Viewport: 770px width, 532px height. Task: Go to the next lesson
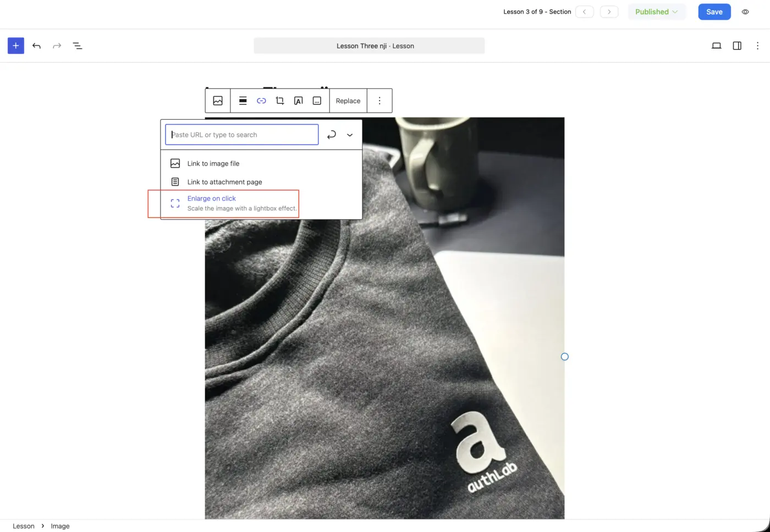point(609,12)
